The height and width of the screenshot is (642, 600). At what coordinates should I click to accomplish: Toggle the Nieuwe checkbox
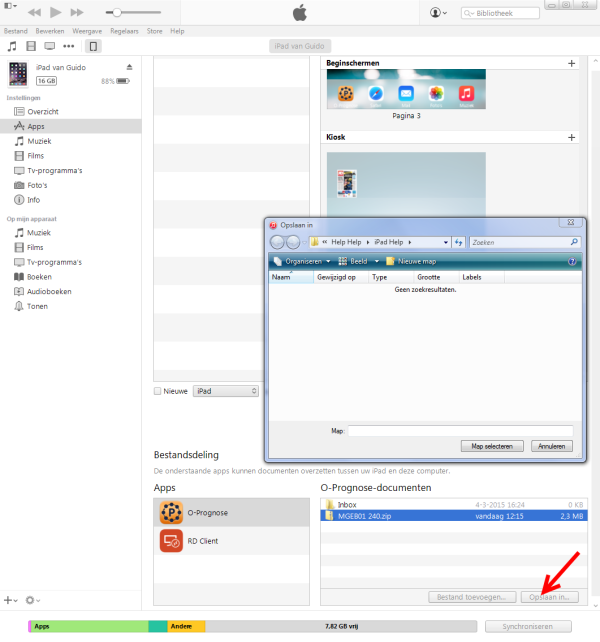pos(157,391)
